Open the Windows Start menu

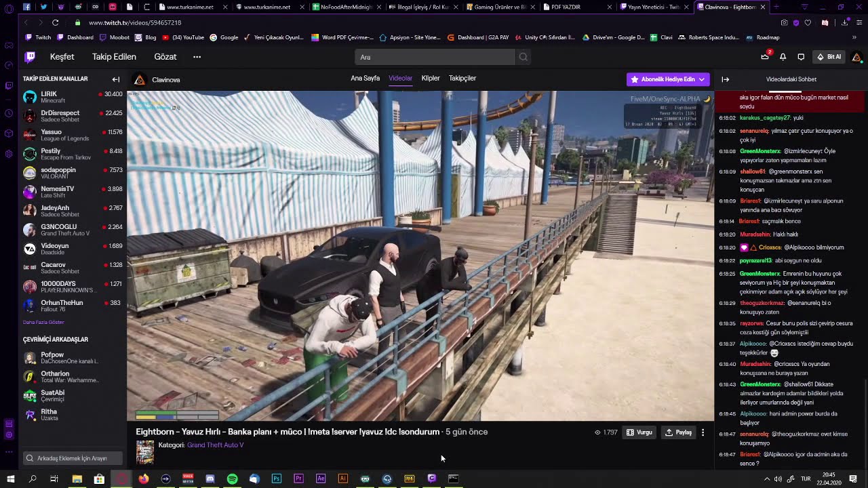[x=10, y=479]
